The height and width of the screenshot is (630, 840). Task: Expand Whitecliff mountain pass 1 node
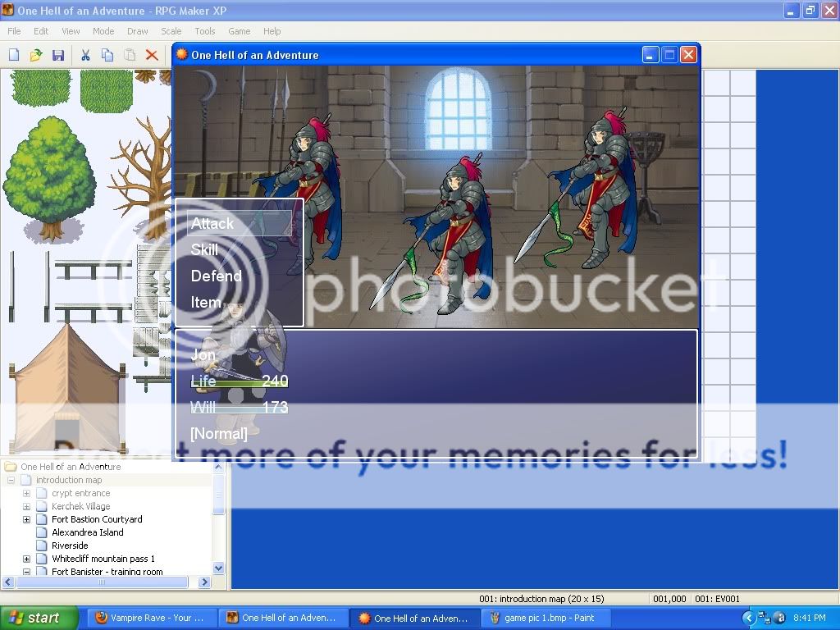26,559
